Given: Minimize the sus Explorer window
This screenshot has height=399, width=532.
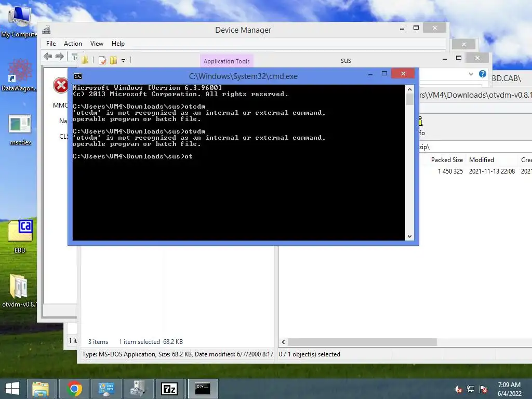Looking at the screenshot, I should coord(445,58).
